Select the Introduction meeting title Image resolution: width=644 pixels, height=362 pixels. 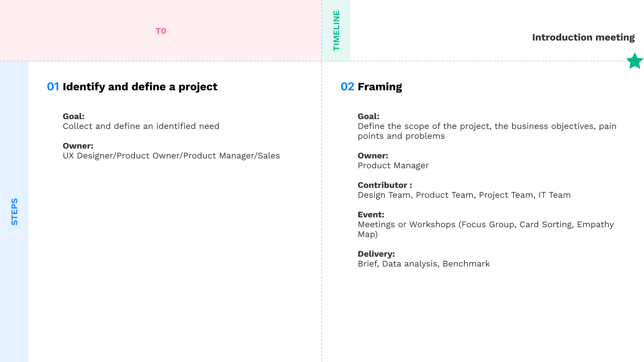click(583, 37)
